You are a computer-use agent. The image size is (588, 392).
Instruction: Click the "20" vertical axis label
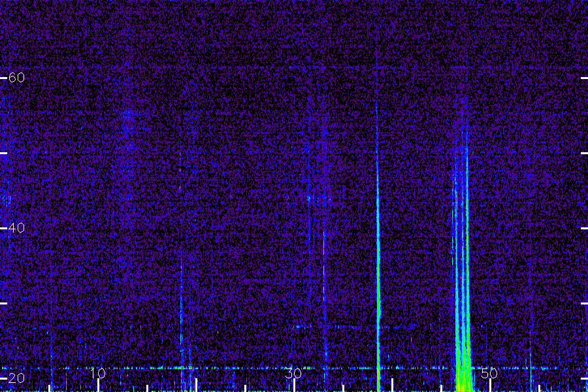coord(16,378)
